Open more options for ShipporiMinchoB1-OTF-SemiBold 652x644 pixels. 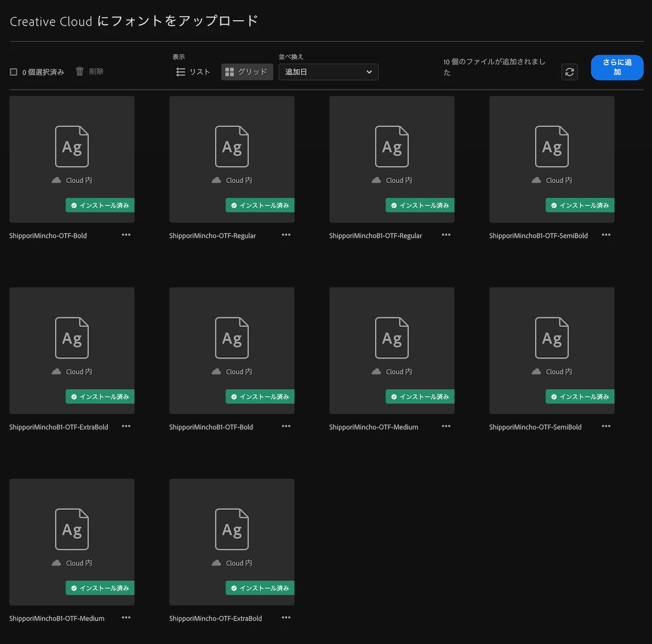click(x=606, y=235)
